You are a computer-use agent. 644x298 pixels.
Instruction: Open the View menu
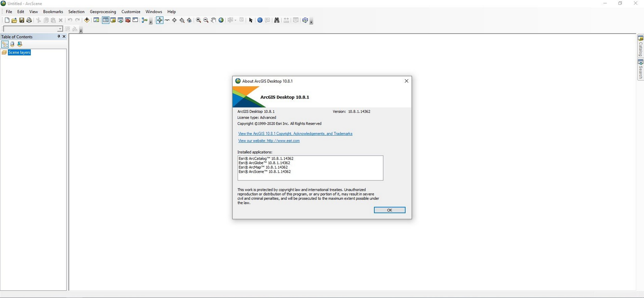pyautogui.click(x=33, y=12)
